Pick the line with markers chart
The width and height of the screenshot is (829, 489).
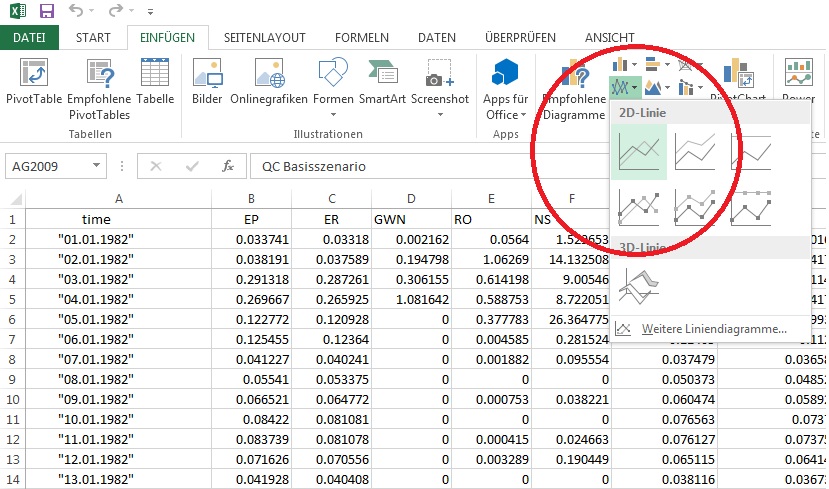638,207
